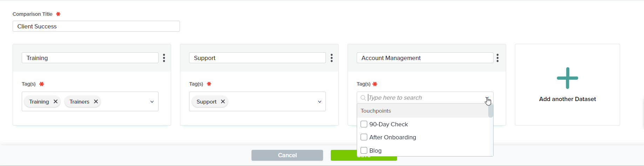The height and width of the screenshot is (166, 644).
Task: Click the plus icon to add dataset
Action: click(567, 78)
